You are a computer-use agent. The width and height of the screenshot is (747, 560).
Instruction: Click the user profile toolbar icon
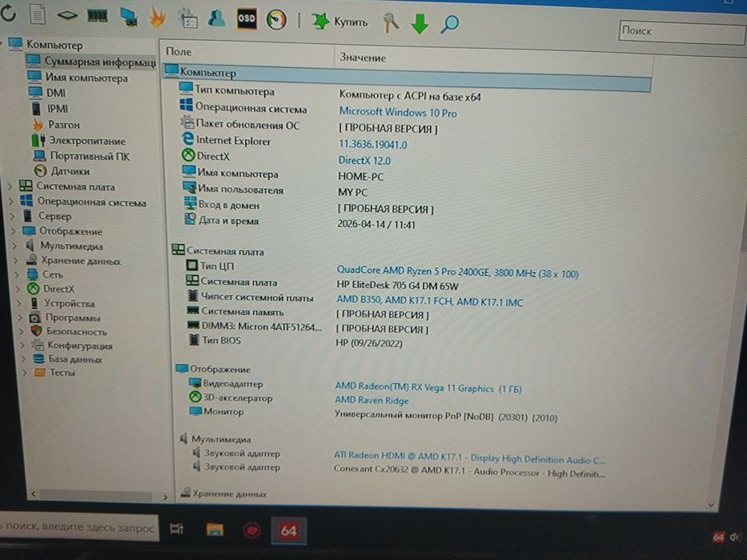tap(217, 18)
